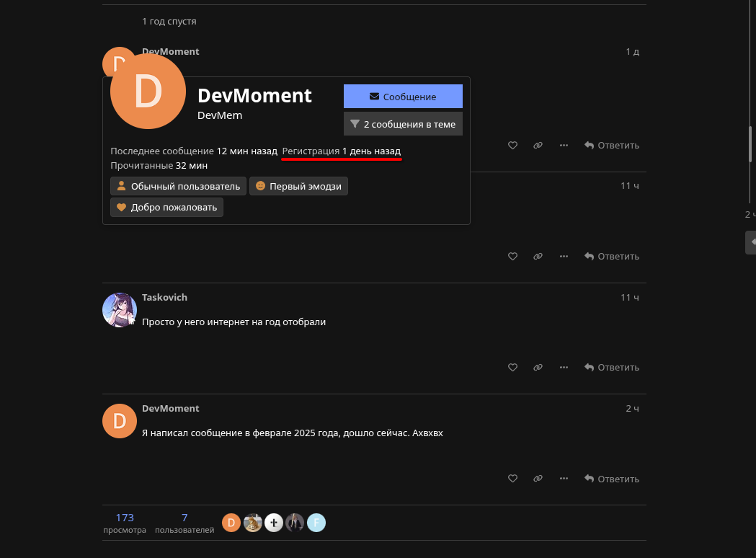Open the Первый эмодзи badge

[298, 186]
